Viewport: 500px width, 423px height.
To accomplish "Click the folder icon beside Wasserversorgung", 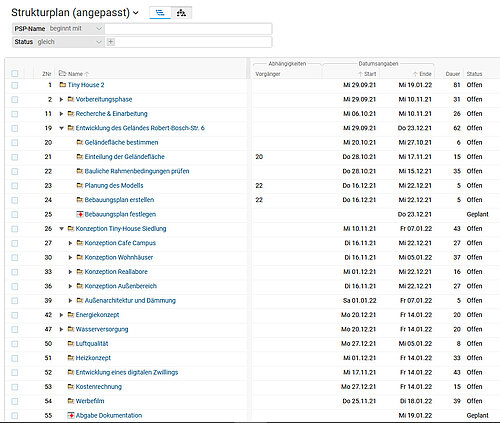I will pyautogui.click(x=70, y=329).
